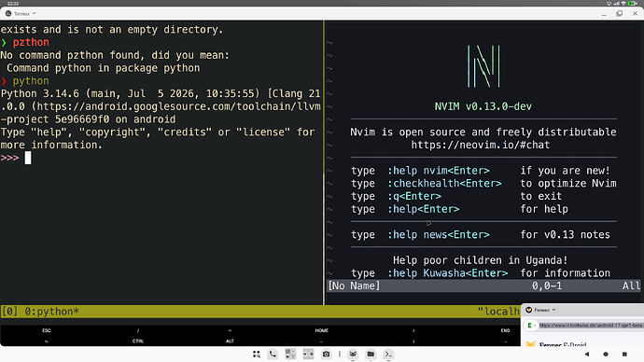The height and width of the screenshot is (362, 644).
Task: Click the https://neovim.io/#chat link
Action: pos(480,145)
